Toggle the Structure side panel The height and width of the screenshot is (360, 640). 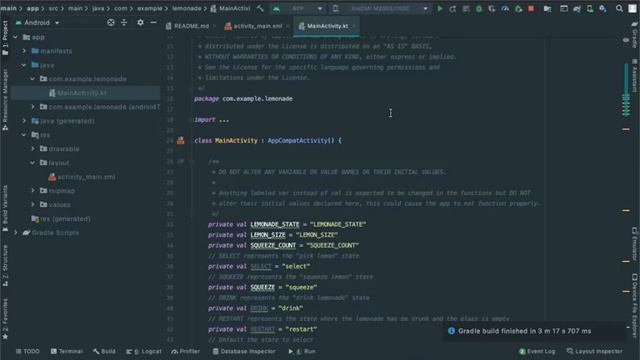(x=5, y=265)
